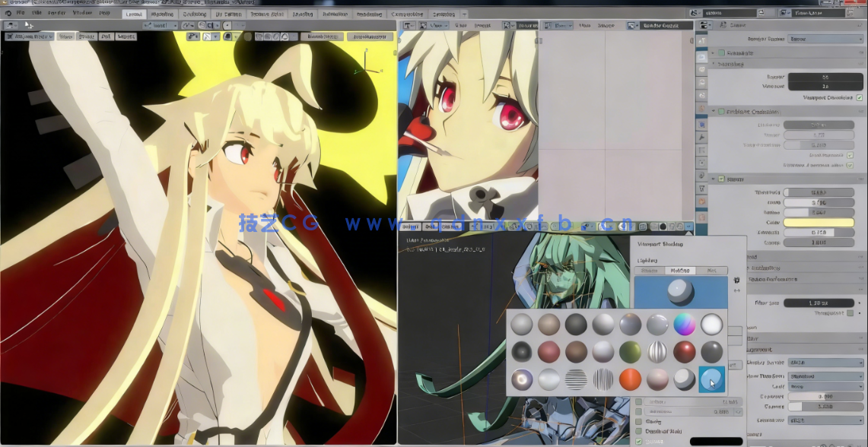The height and width of the screenshot is (447, 868).
Task: Enable the Ambient Occlusion checkbox
Action: [x=722, y=112]
